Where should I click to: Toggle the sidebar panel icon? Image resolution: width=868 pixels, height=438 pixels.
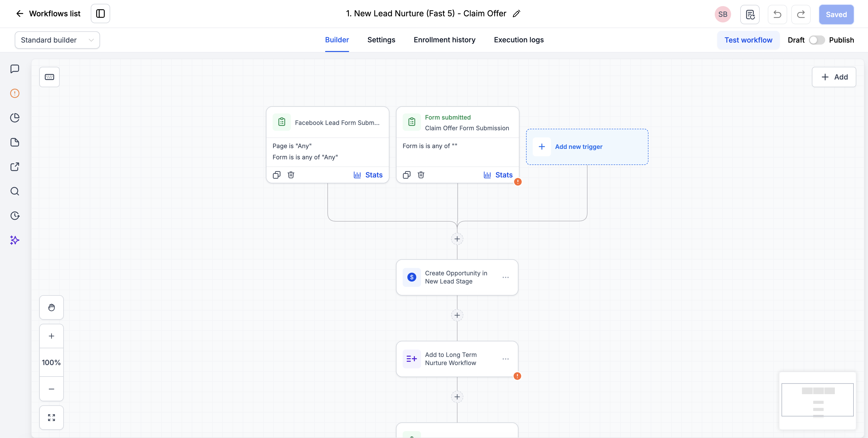click(100, 14)
